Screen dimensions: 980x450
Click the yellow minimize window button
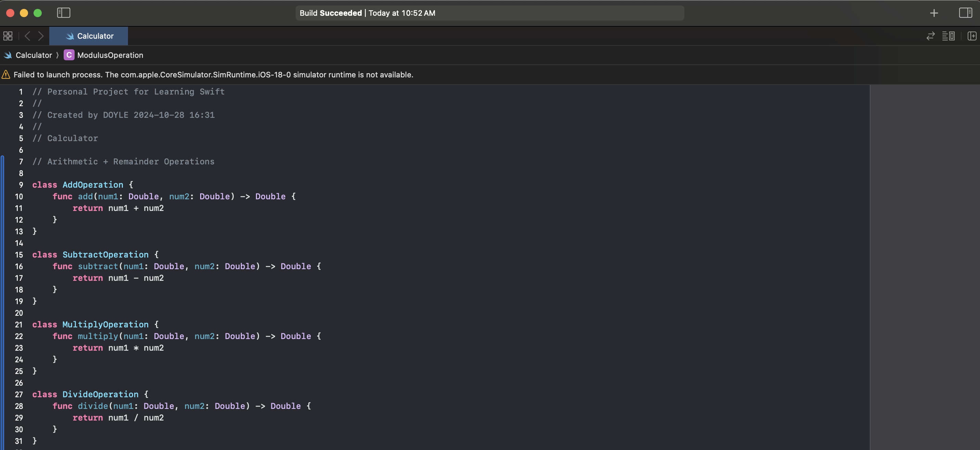(x=24, y=13)
